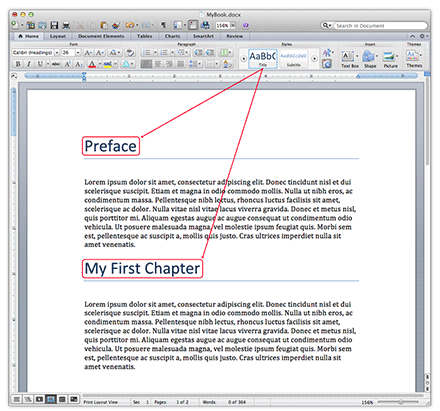Click the Print icon
440x411 pixels.
click(66, 25)
